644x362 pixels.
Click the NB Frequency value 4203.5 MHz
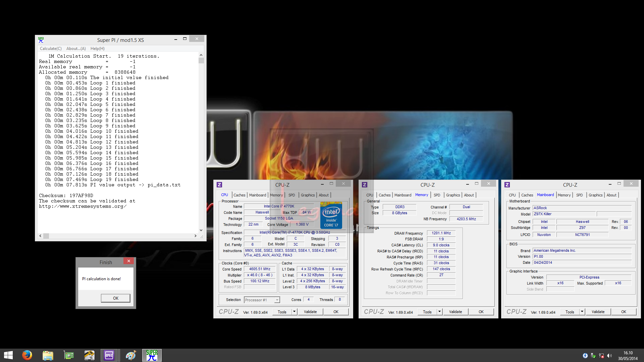(x=466, y=219)
